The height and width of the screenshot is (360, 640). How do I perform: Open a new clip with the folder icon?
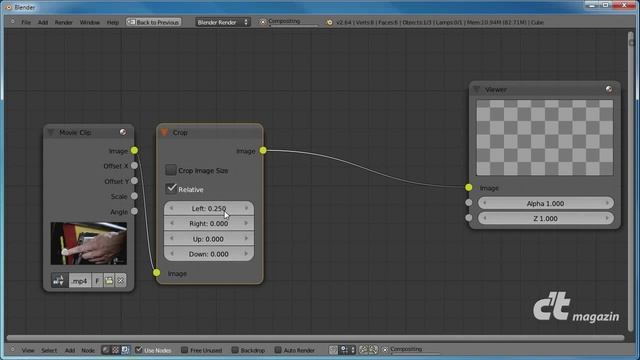tap(109, 281)
